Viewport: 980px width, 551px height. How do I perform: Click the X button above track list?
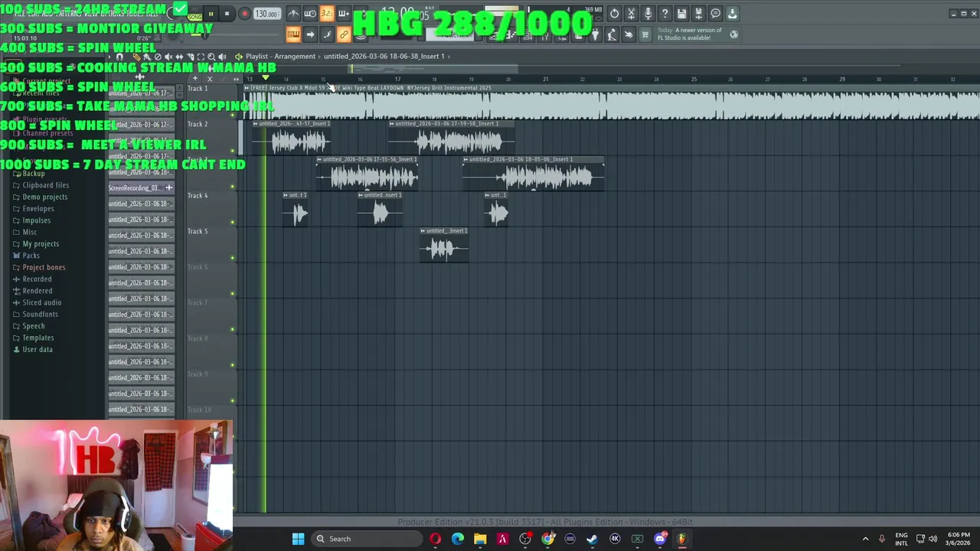[210, 79]
